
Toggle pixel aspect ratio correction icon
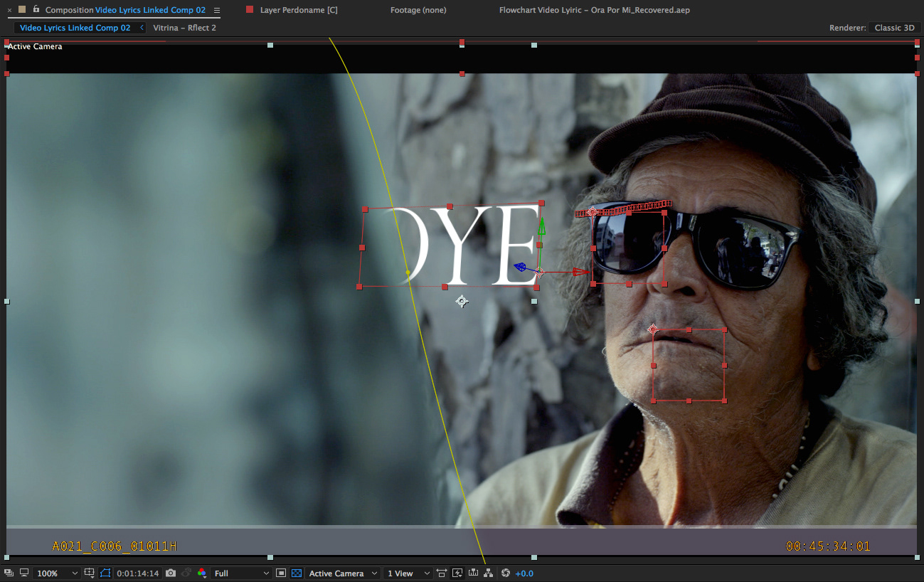pos(442,573)
